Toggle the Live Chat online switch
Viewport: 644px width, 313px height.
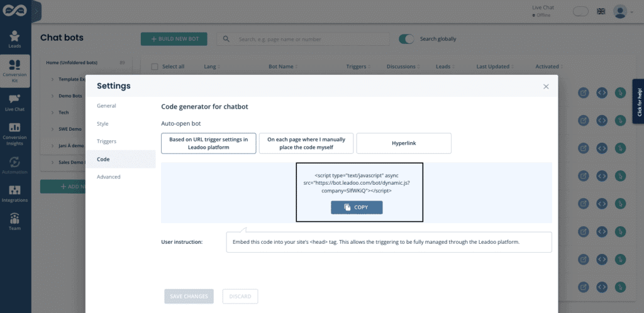click(581, 11)
